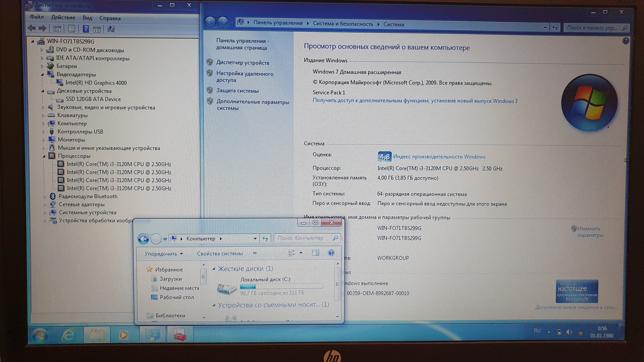
Task: Click the volume speaker icon in tray
Action: pyautogui.click(x=569, y=332)
